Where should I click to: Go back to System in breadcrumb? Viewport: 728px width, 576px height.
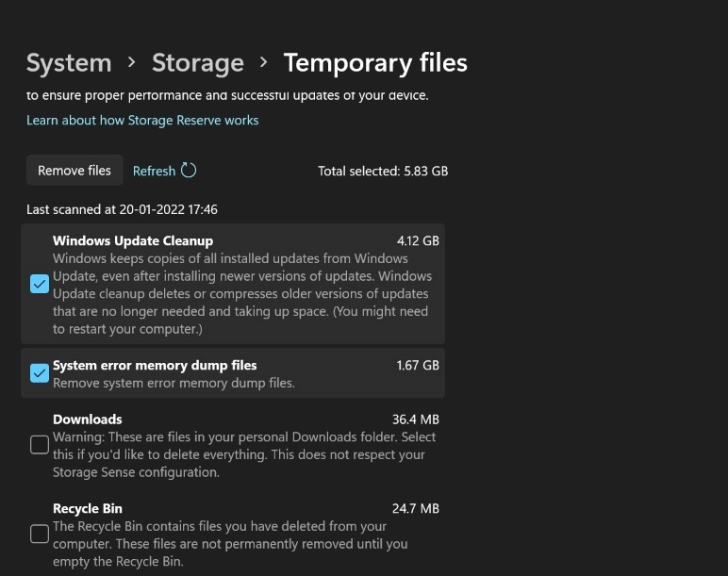pyautogui.click(x=69, y=62)
